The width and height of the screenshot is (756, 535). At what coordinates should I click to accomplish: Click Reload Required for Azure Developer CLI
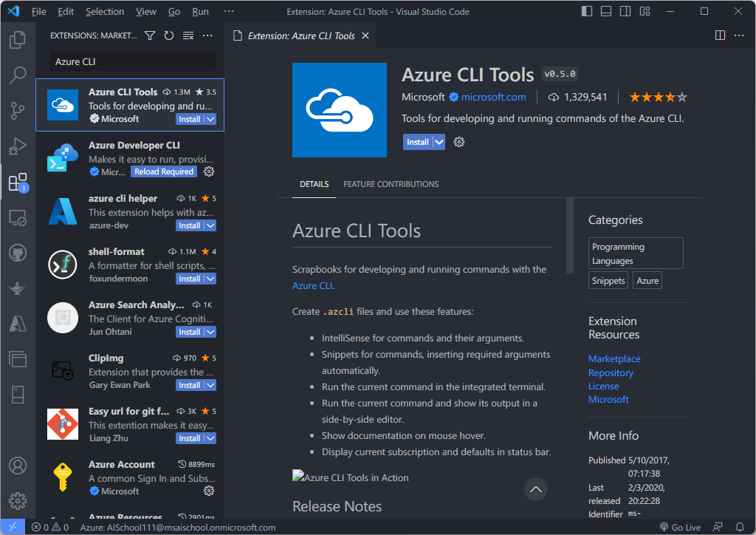point(164,171)
